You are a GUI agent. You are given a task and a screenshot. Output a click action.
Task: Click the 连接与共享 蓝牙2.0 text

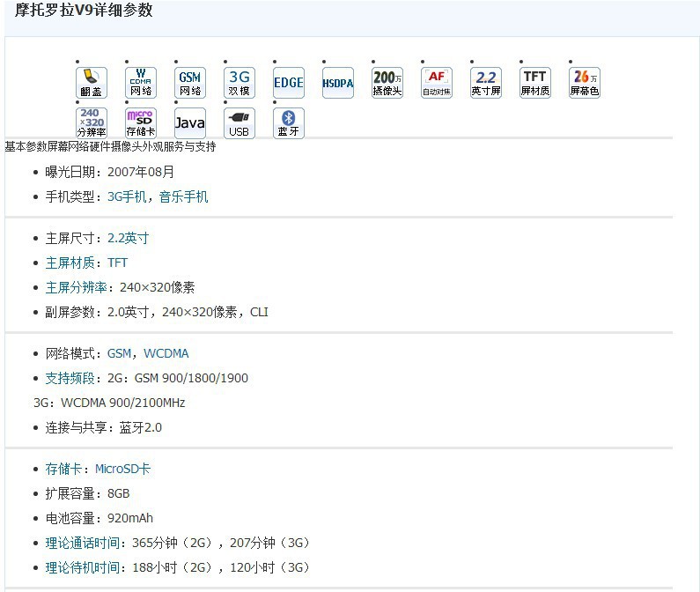pos(104,427)
